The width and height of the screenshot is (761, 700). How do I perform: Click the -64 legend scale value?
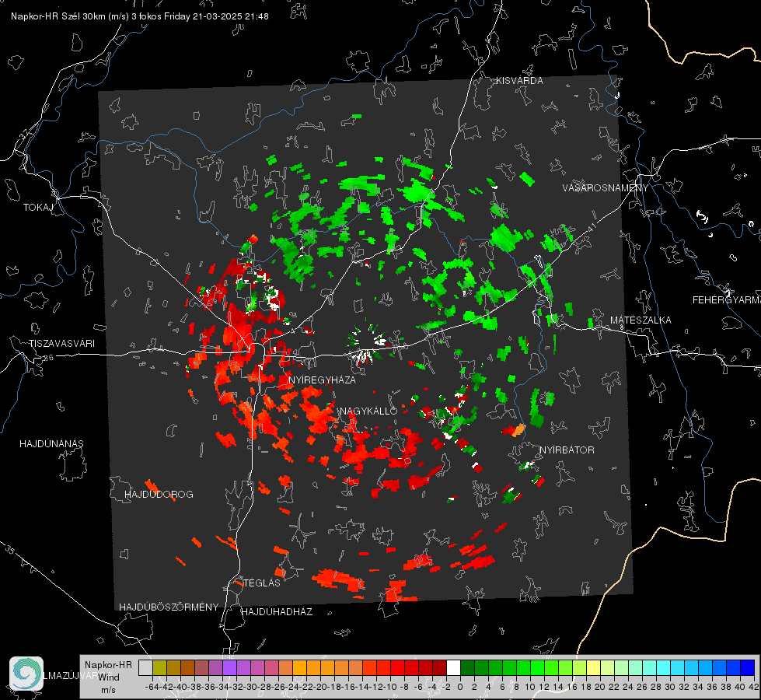(x=152, y=687)
